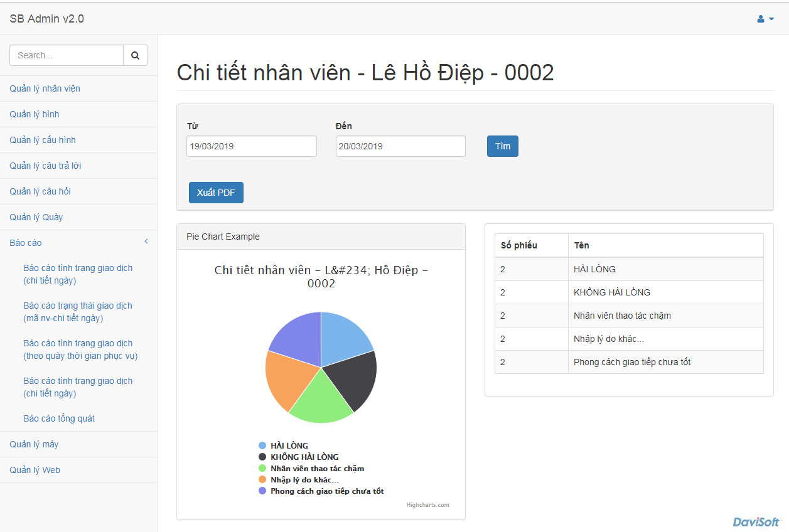Click the Đến end date field
This screenshot has width=789, height=532.
400,146
